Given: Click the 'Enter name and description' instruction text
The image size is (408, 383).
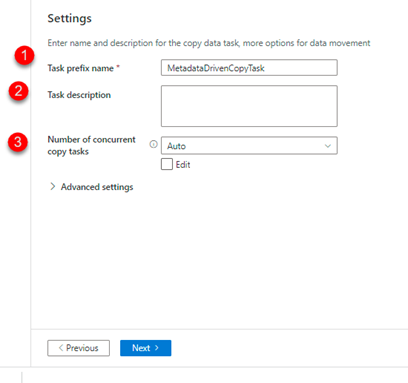Looking at the screenshot, I should (x=209, y=43).
